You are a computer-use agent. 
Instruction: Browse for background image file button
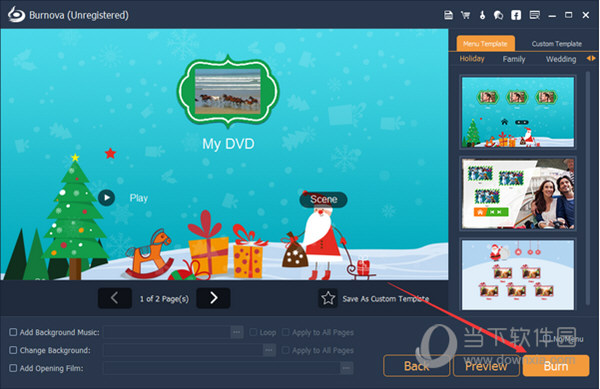pos(269,350)
